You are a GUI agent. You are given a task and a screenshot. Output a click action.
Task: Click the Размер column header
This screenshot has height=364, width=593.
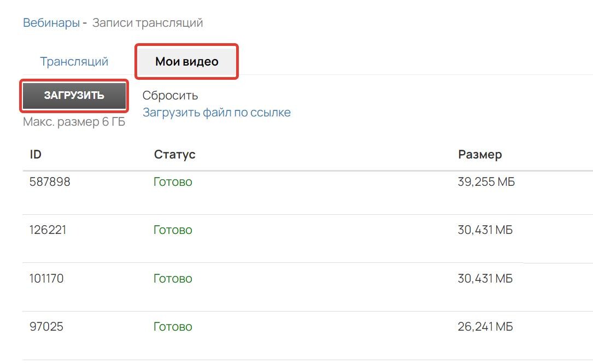(x=480, y=154)
